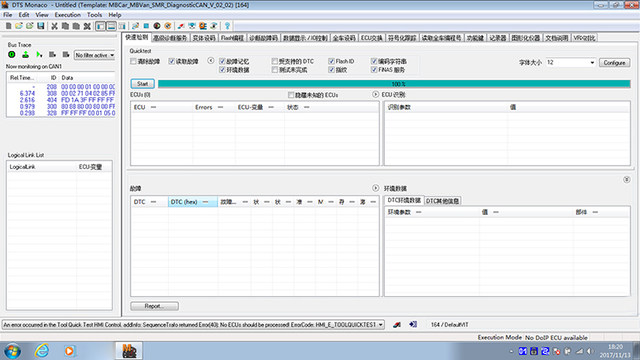
Task: Toggle the 环境数据 checkbox
Action: click(222, 70)
